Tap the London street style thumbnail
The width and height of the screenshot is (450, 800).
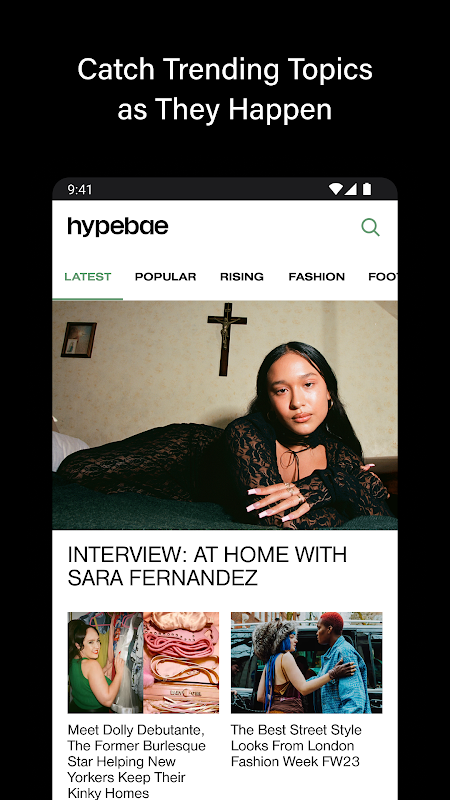[307, 663]
